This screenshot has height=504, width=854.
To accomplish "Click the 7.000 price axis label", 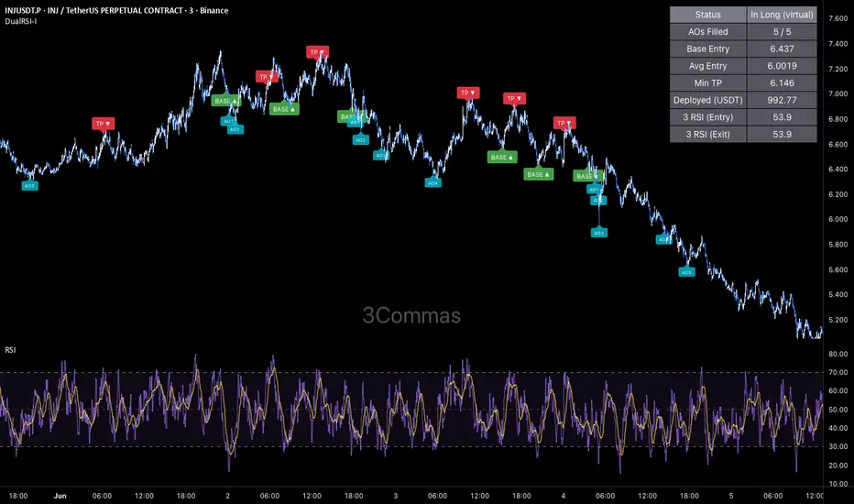I will click(x=838, y=93).
